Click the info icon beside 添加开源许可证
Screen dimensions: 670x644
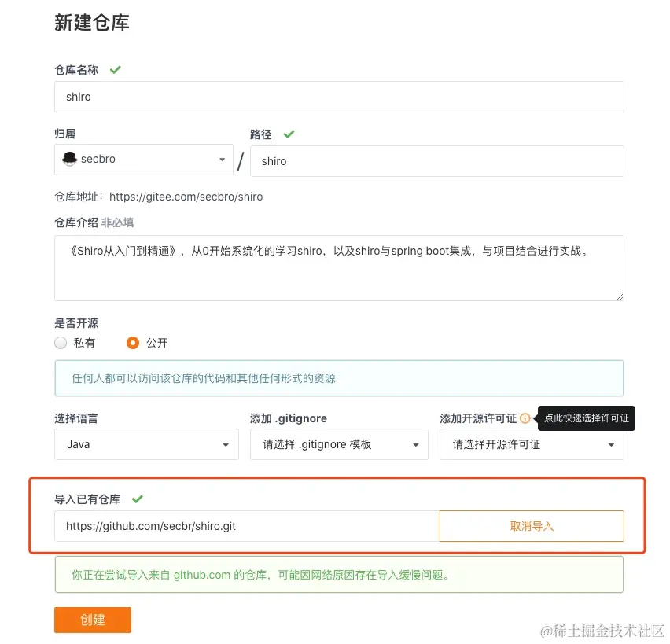point(525,418)
